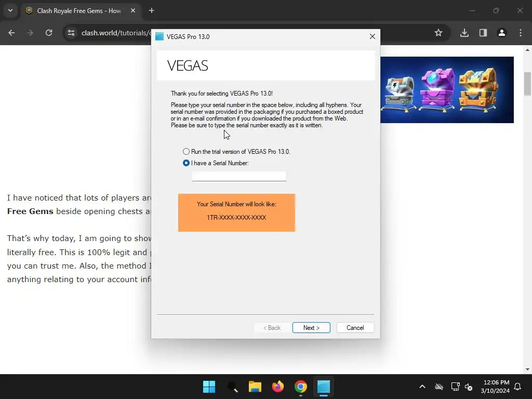Image resolution: width=532 pixels, height=399 pixels.
Task: Open Chrome's three-dot menu
Action: pyautogui.click(x=521, y=33)
